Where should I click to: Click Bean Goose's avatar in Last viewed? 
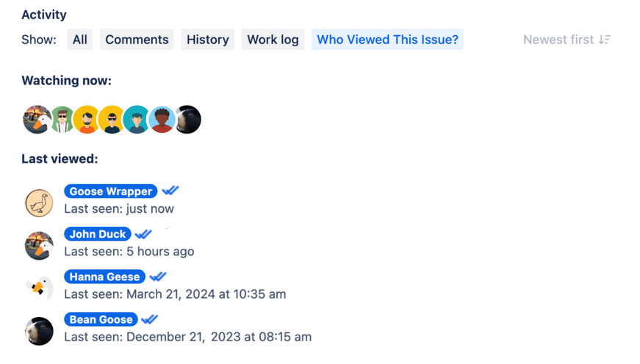[39, 331]
